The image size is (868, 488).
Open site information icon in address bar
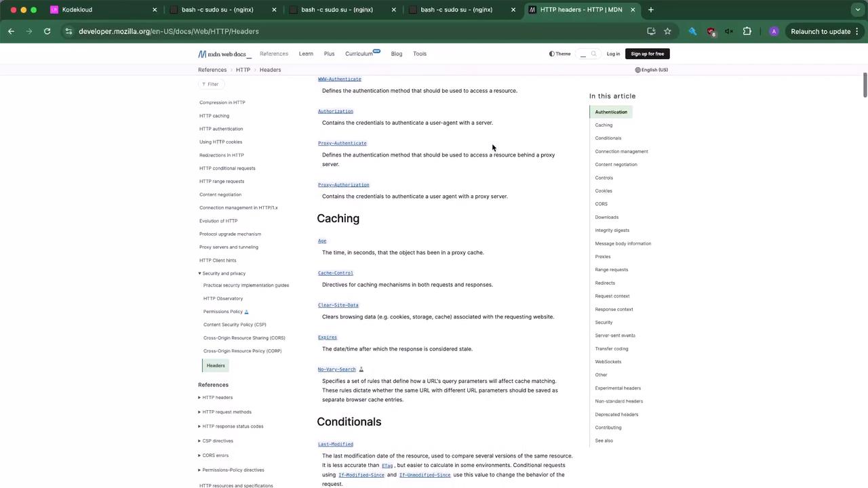point(68,31)
